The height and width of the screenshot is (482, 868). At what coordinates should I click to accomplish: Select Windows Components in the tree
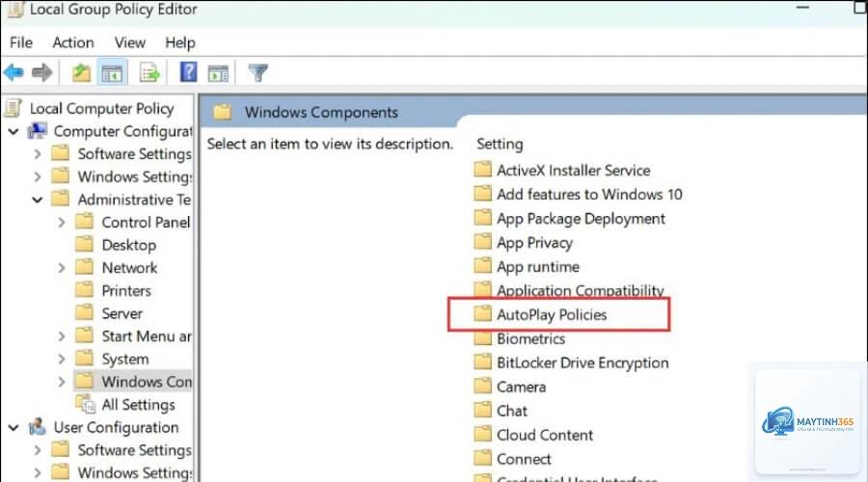[x=147, y=382]
